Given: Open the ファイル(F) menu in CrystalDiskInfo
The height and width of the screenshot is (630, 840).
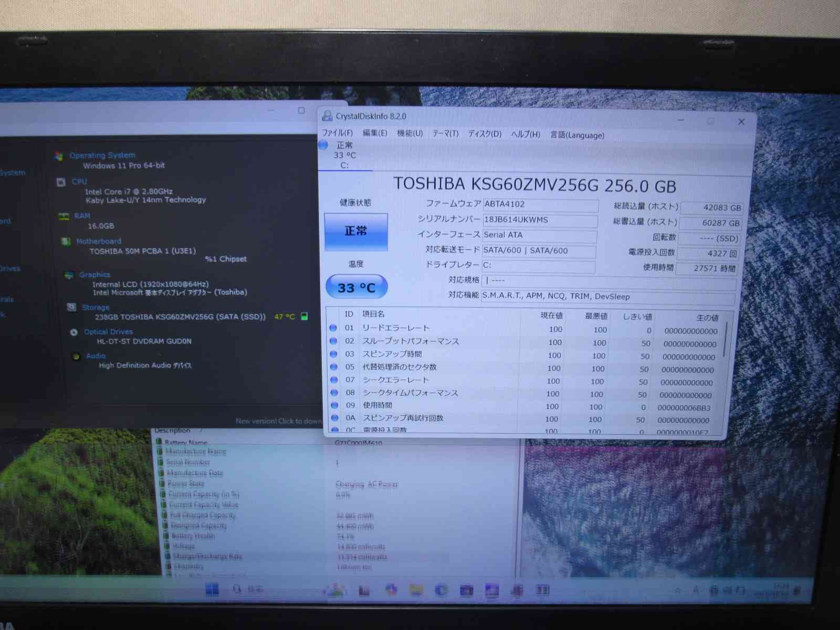Looking at the screenshot, I should click(x=337, y=133).
